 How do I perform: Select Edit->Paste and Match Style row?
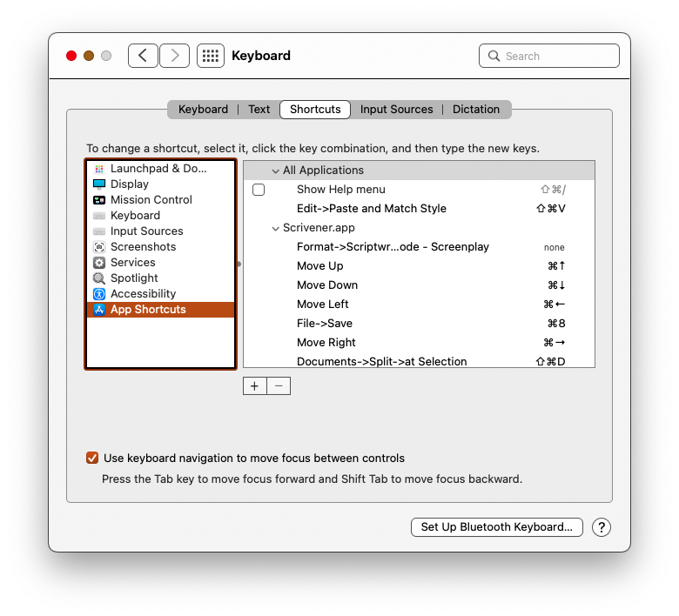point(420,209)
